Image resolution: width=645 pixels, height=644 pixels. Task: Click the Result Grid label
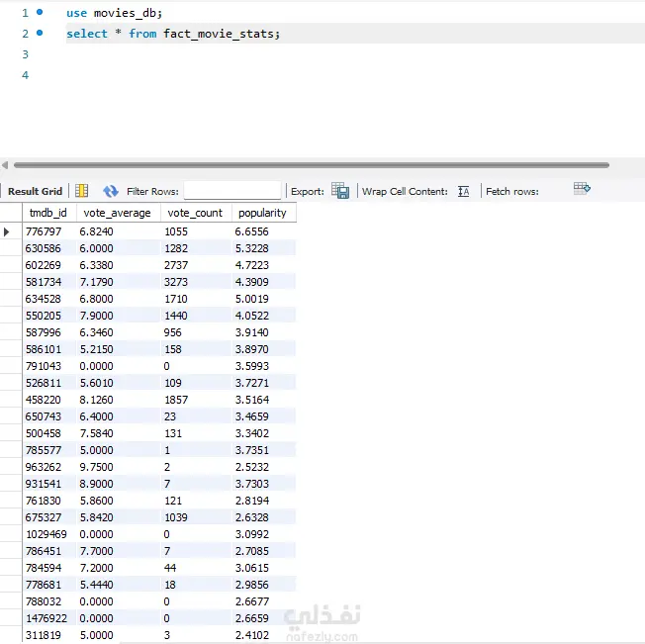tap(35, 191)
